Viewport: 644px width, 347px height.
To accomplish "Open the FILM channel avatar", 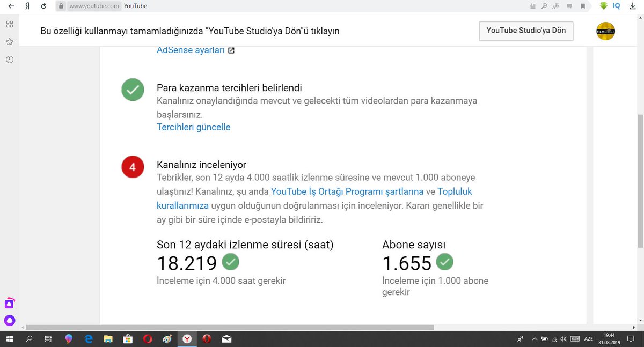I will click(605, 31).
